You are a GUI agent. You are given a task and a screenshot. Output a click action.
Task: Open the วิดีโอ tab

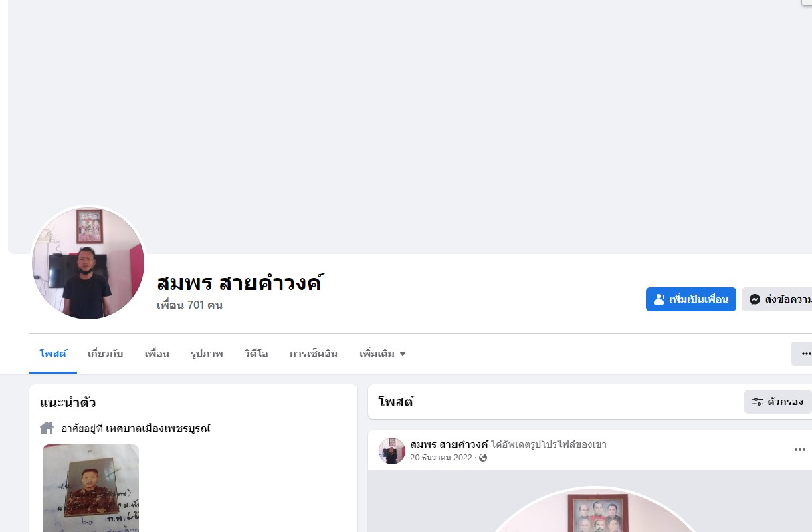pos(256,354)
